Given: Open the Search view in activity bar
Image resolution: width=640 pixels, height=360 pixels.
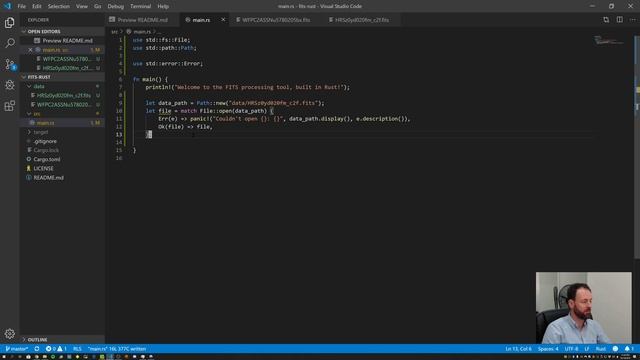Looking at the screenshot, I should [x=9, y=43].
